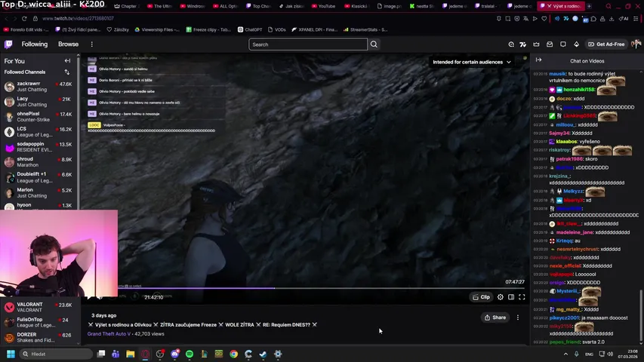The height and width of the screenshot is (362, 644).
Task: Toggle theatre mode on the player
Action: (511, 297)
